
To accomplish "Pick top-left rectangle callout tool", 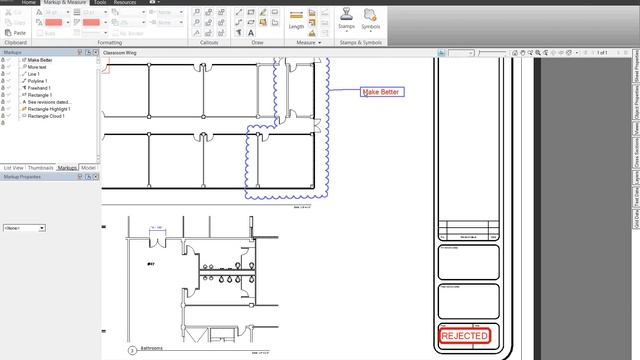I will pyautogui.click(x=196, y=12).
